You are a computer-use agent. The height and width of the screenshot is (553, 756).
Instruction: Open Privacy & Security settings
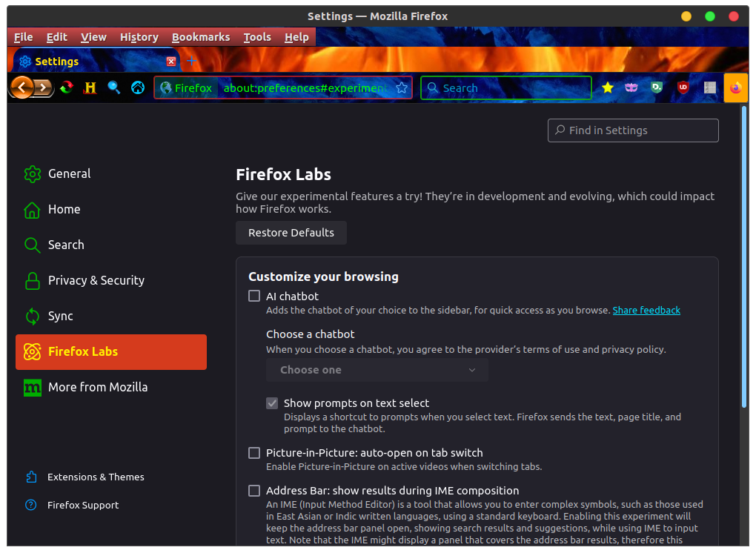coord(111,281)
